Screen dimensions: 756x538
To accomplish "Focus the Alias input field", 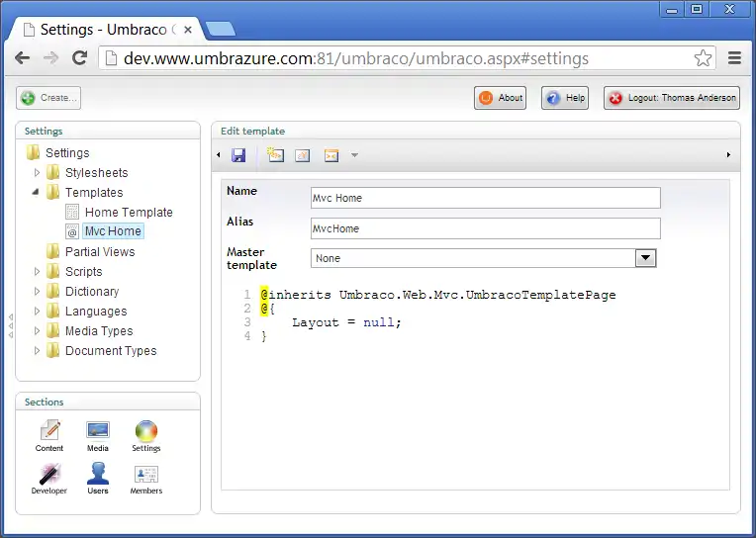I will coord(486,228).
